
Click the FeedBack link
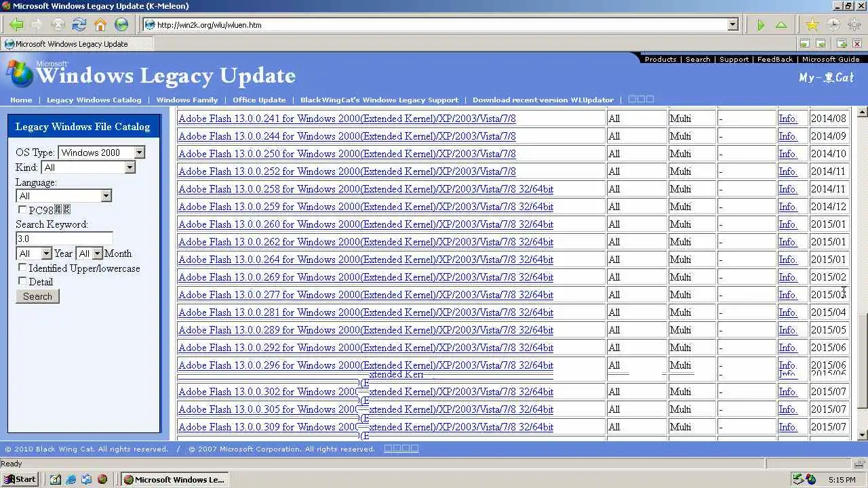(775, 59)
